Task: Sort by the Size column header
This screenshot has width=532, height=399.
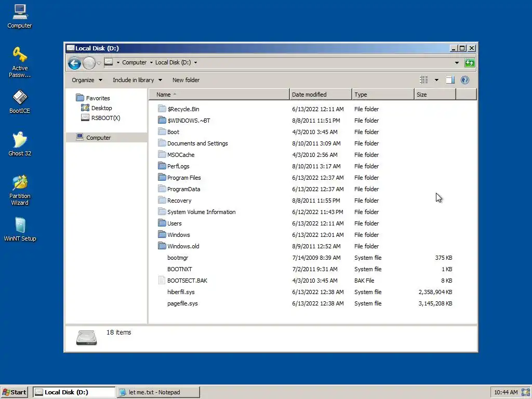Action: coord(435,95)
